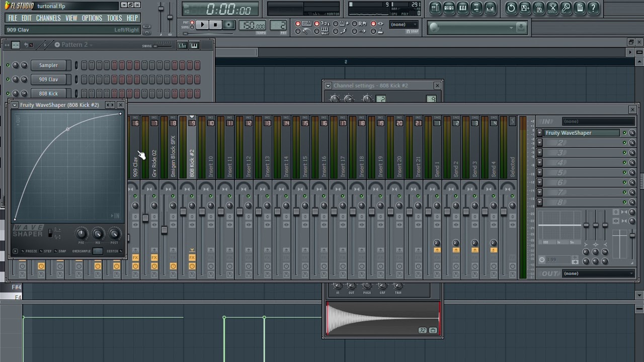Screen dimensions: 644x362
Task: Select 808 Kick #2 mixer track
Action: [192, 163]
